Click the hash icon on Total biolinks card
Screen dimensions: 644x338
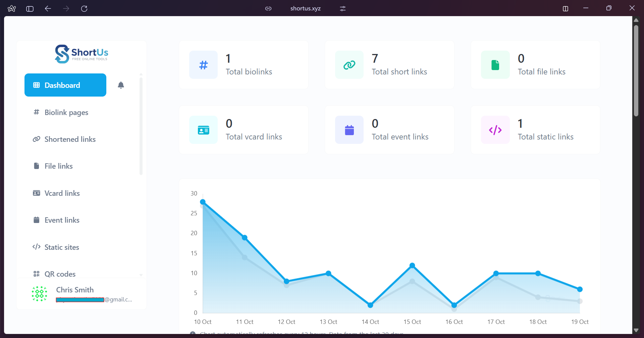(x=203, y=65)
